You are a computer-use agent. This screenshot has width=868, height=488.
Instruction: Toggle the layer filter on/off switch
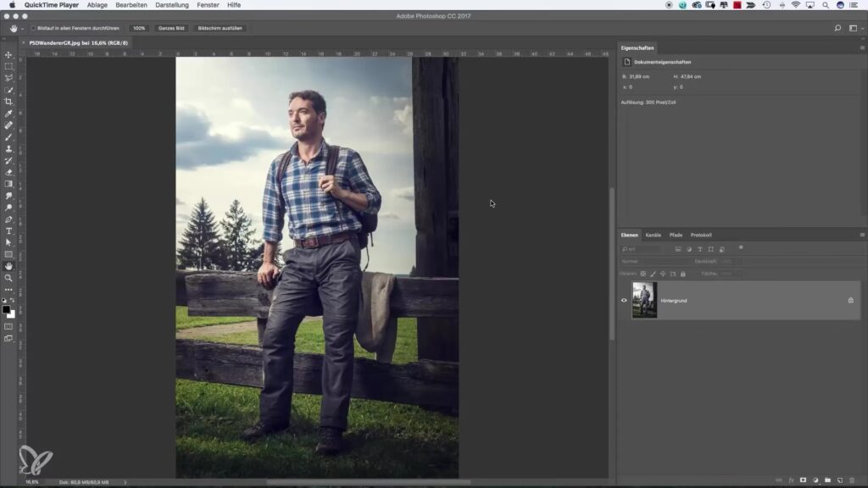click(741, 247)
